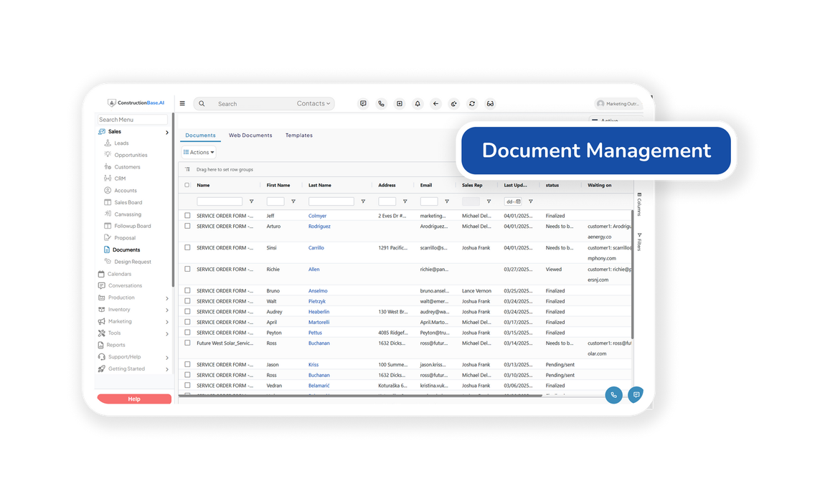Expand the Support/Help menu

pyautogui.click(x=133, y=357)
